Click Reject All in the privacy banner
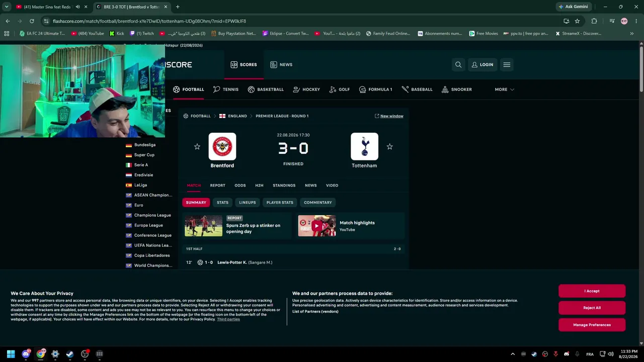Image resolution: width=644 pixels, height=362 pixels. pos(592,308)
